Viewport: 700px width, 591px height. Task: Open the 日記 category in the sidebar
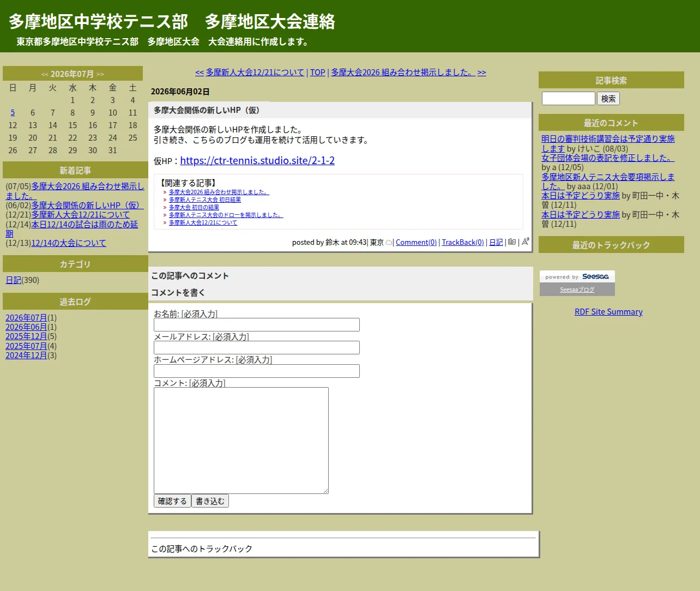pos(13,280)
